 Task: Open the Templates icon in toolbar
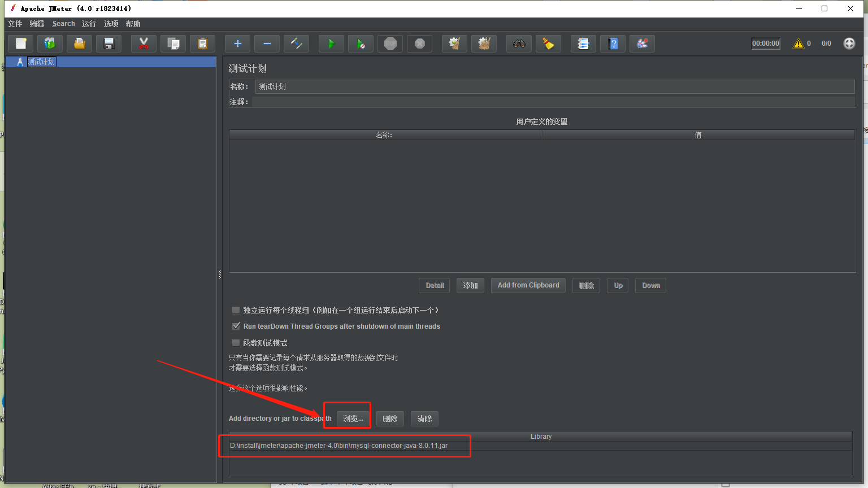(x=50, y=43)
